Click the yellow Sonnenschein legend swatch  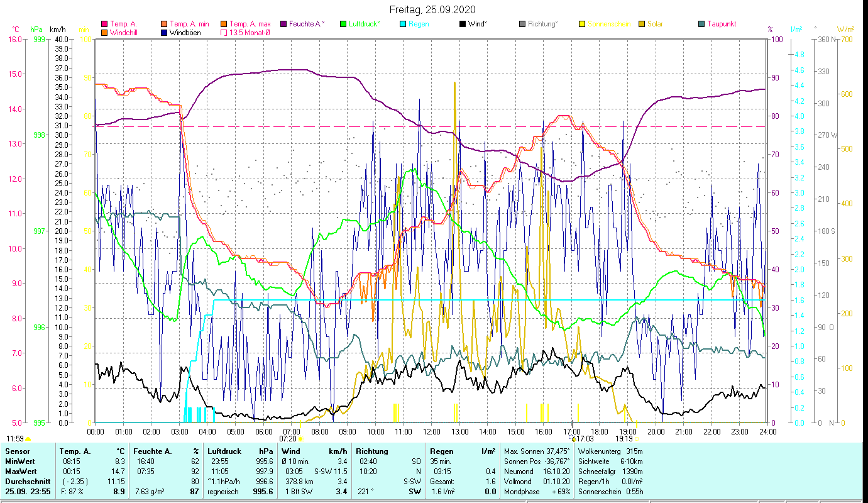[582, 25]
